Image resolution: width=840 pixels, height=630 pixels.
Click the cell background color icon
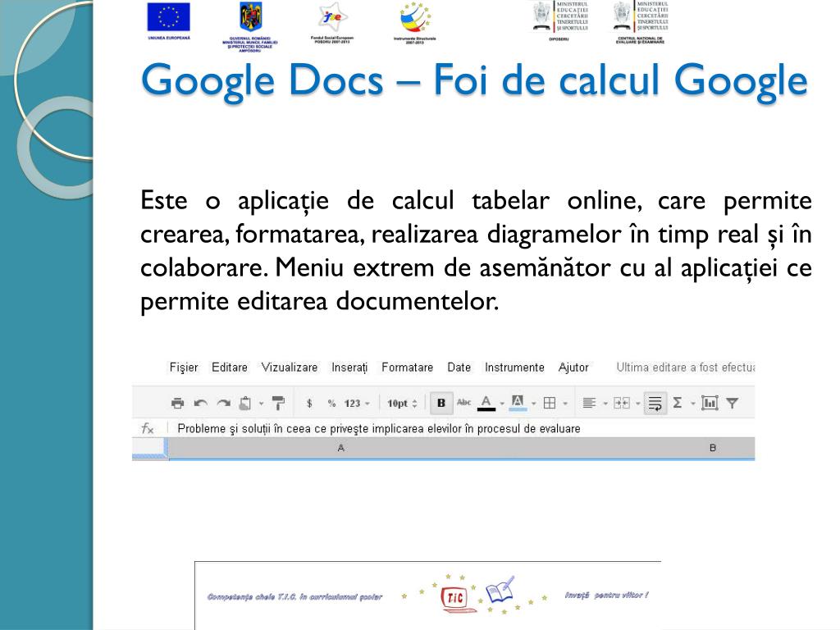518,403
